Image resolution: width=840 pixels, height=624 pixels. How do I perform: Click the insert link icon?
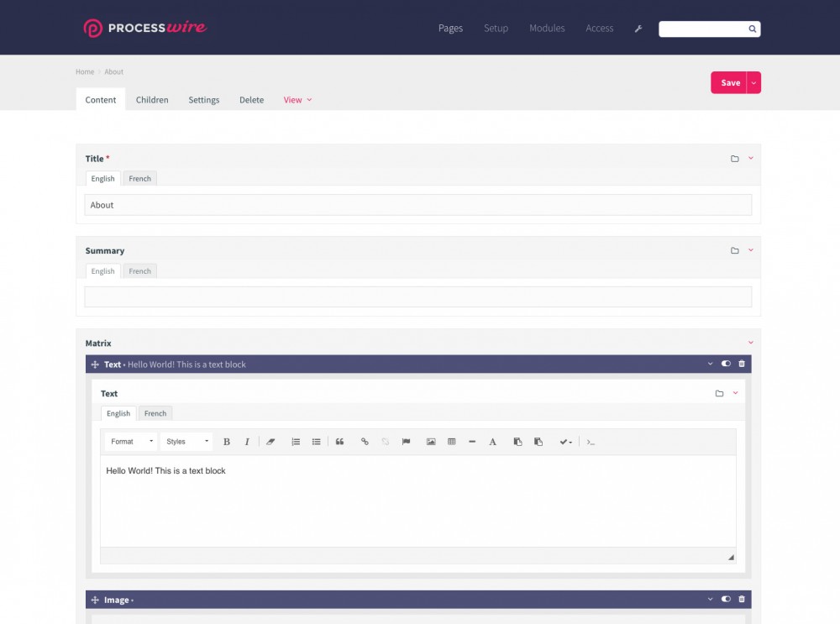(x=365, y=442)
